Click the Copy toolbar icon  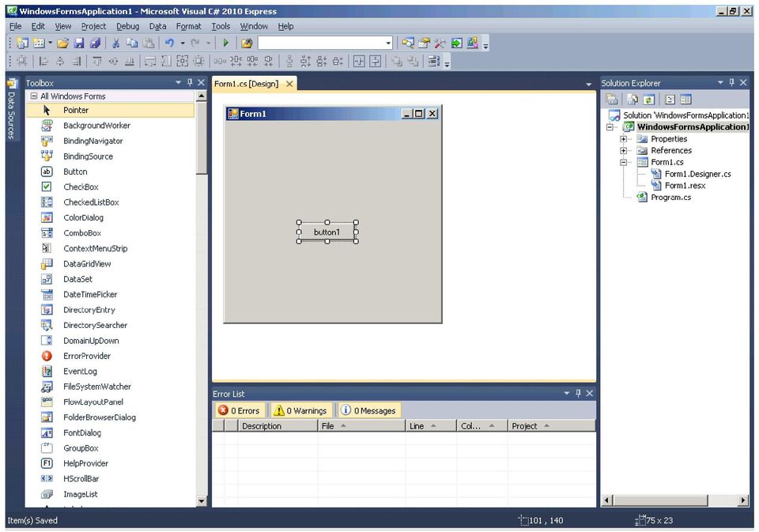(x=132, y=43)
